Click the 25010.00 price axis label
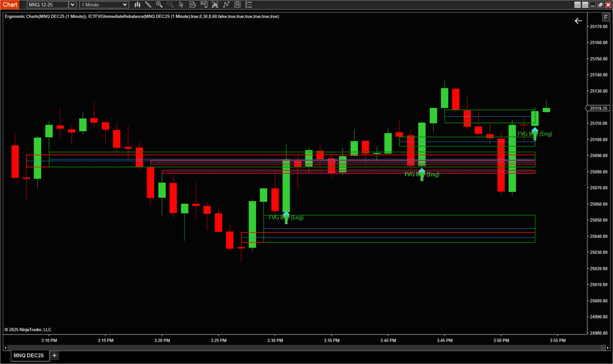The width and height of the screenshot is (613, 364). coord(598,285)
